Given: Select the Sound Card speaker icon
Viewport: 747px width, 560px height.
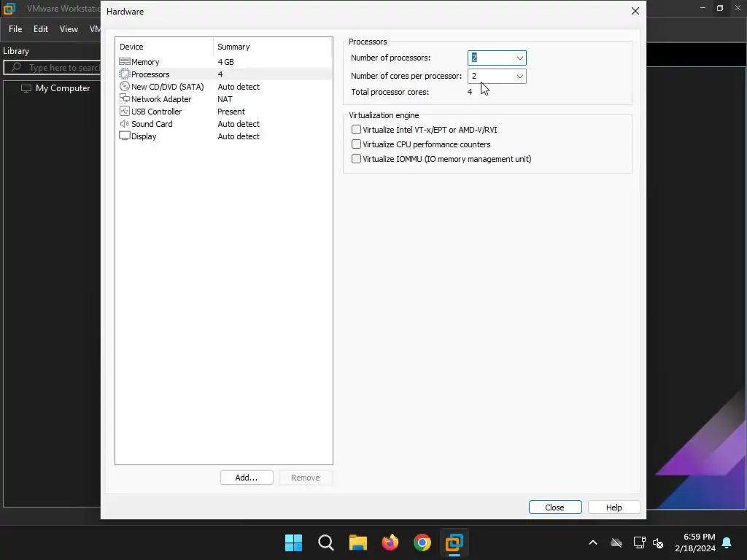Looking at the screenshot, I should pyautogui.click(x=124, y=123).
